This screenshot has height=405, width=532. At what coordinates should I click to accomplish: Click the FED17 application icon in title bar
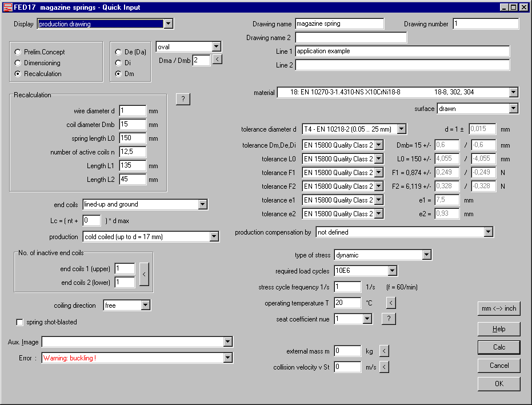7,7
